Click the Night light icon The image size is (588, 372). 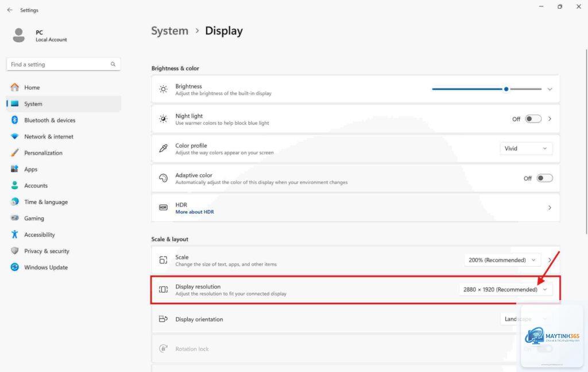(x=163, y=119)
